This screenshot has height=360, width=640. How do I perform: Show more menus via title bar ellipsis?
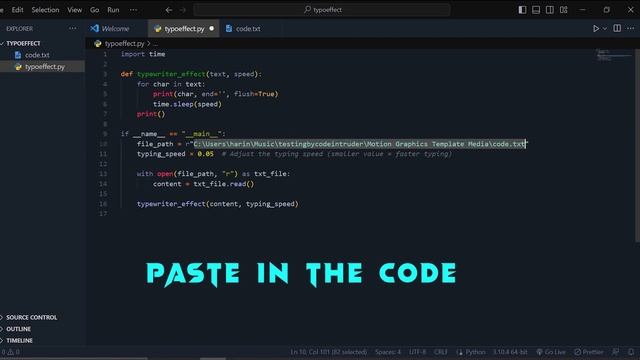133,10
